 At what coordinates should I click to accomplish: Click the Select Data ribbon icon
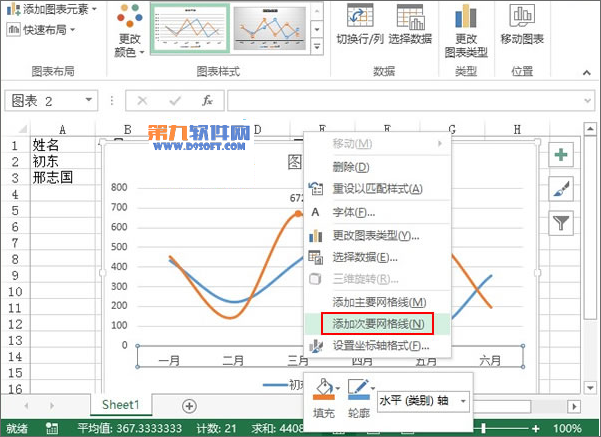click(410, 17)
